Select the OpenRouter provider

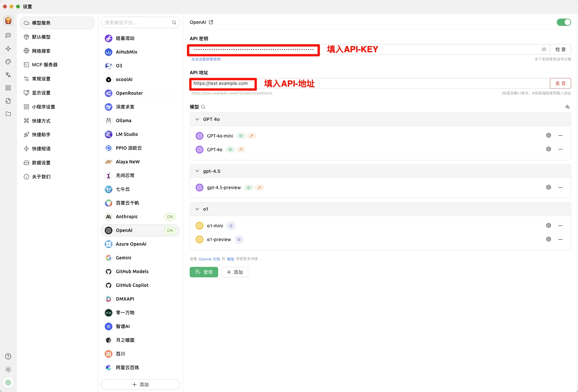click(x=140, y=93)
